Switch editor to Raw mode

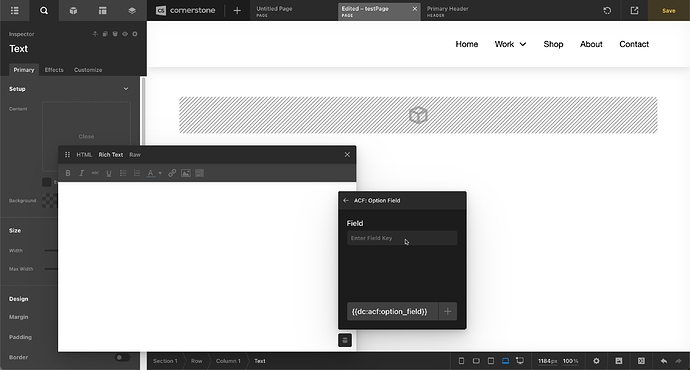pos(135,154)
